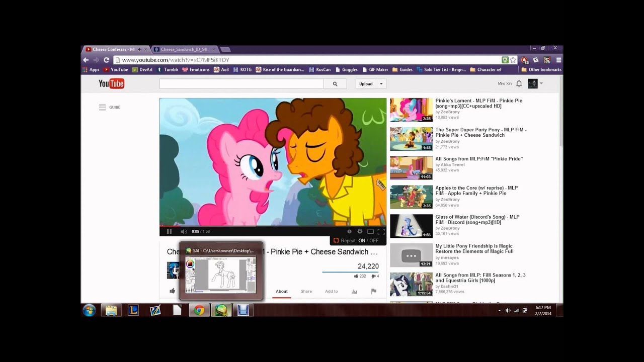Open Pinkie's Lament video thumbnail
The width and height of the screenshot is (644, 362).
411,110
